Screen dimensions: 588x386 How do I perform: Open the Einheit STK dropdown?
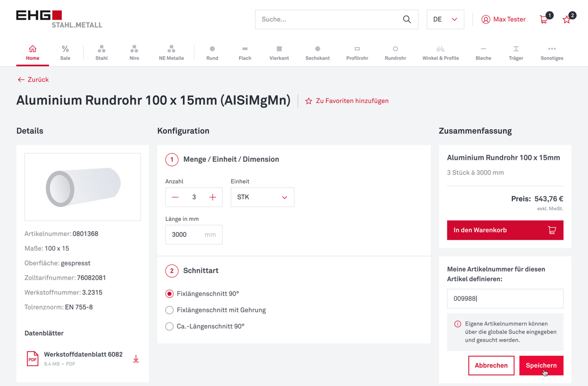point(262,197)
